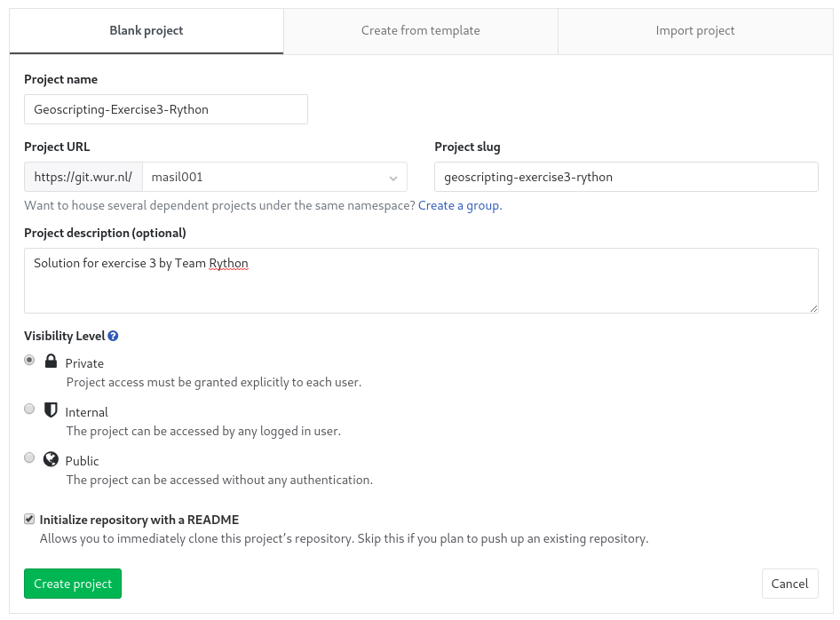Select the Public visibility radio button
Viewport: 840px width, 620px height.
coord(29,457)
